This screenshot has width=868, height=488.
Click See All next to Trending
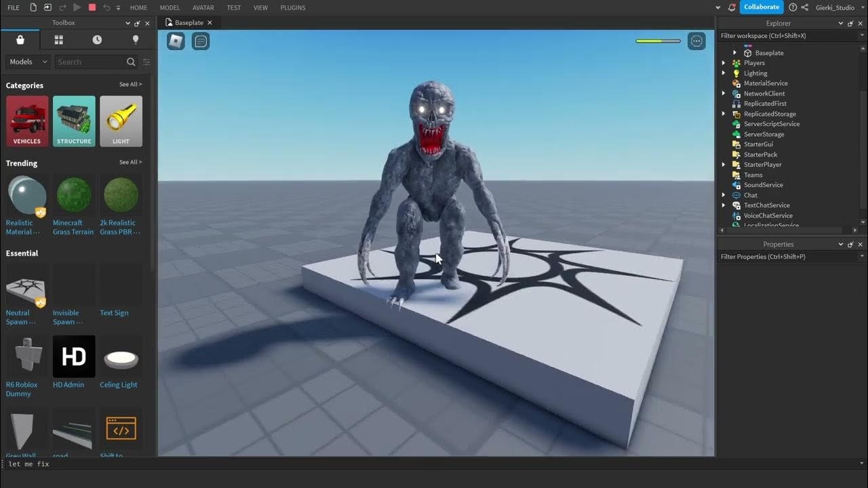coord(131,163)
